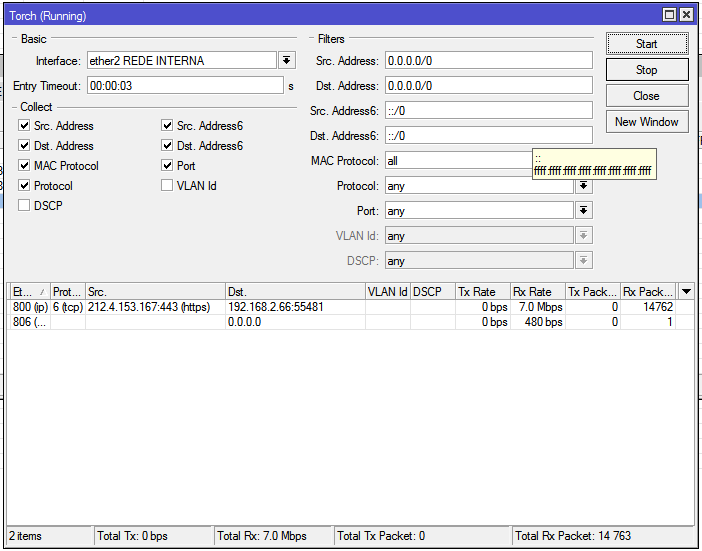Sort by the Tx Rate column header
The image size is (702, 551).
483,292
